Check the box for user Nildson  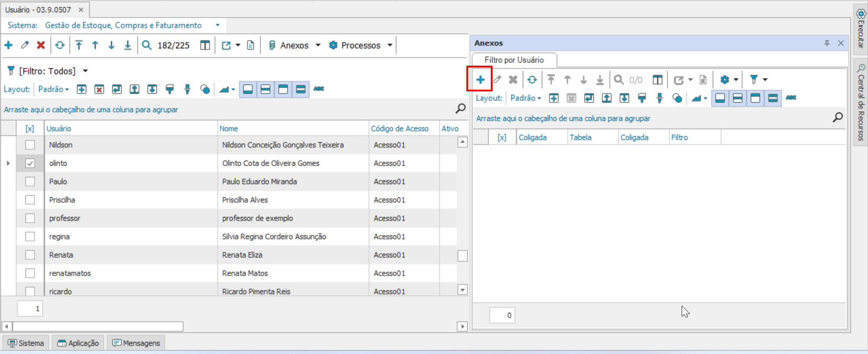tap(30, 145)
